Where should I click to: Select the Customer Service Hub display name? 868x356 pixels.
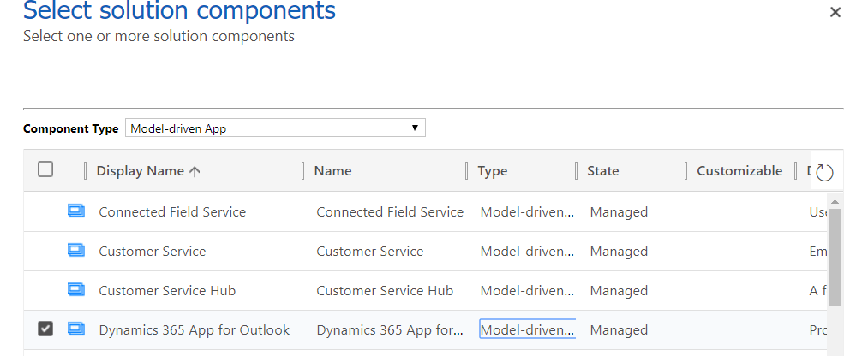tap(167, 291)
